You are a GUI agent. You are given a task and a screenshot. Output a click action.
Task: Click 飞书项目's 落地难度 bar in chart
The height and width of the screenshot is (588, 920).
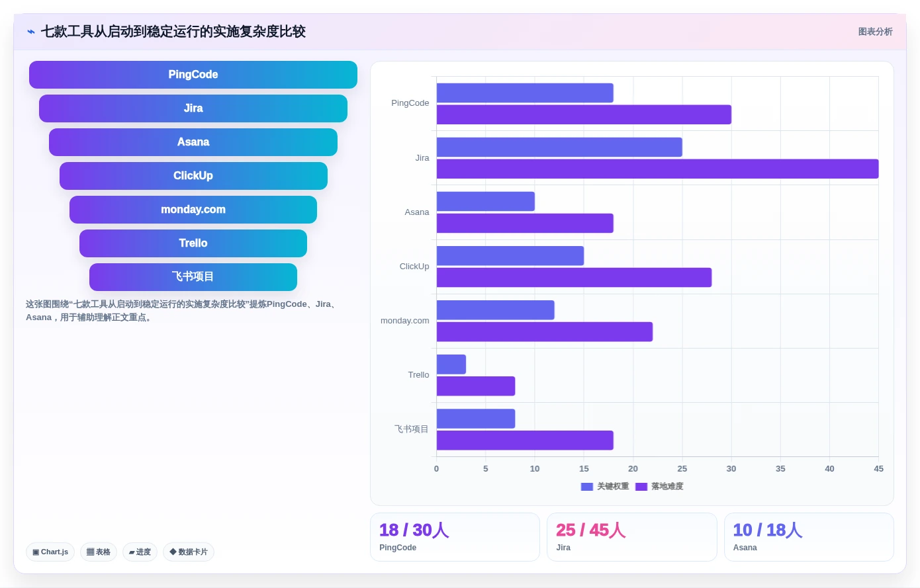pyautogui.click(x=525, y=441)
